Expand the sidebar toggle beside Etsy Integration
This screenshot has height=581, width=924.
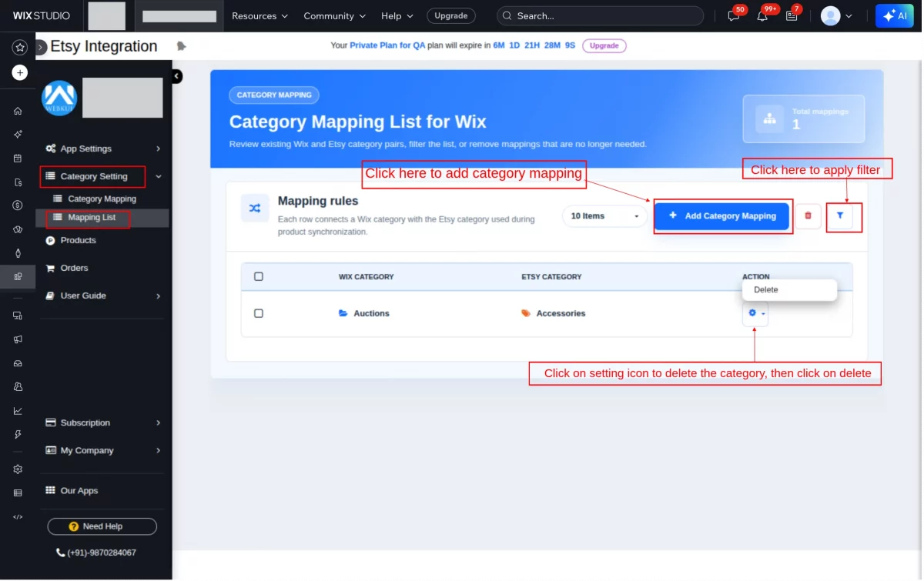click(41, 47)
